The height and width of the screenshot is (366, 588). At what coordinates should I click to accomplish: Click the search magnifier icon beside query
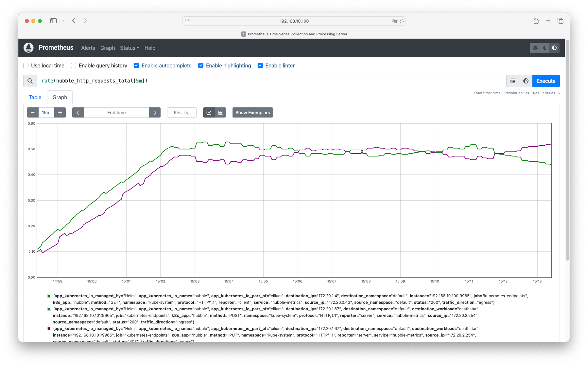tap(30, 81)
